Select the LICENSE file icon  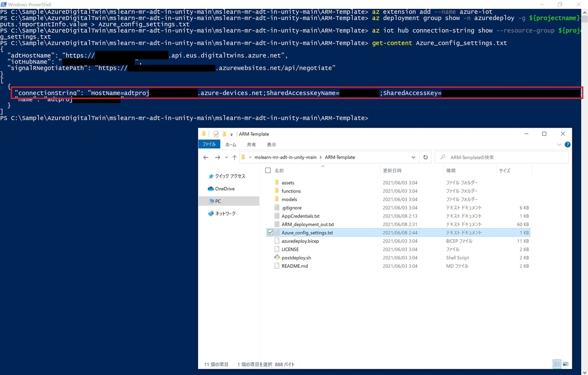click(x=277, y=249)
